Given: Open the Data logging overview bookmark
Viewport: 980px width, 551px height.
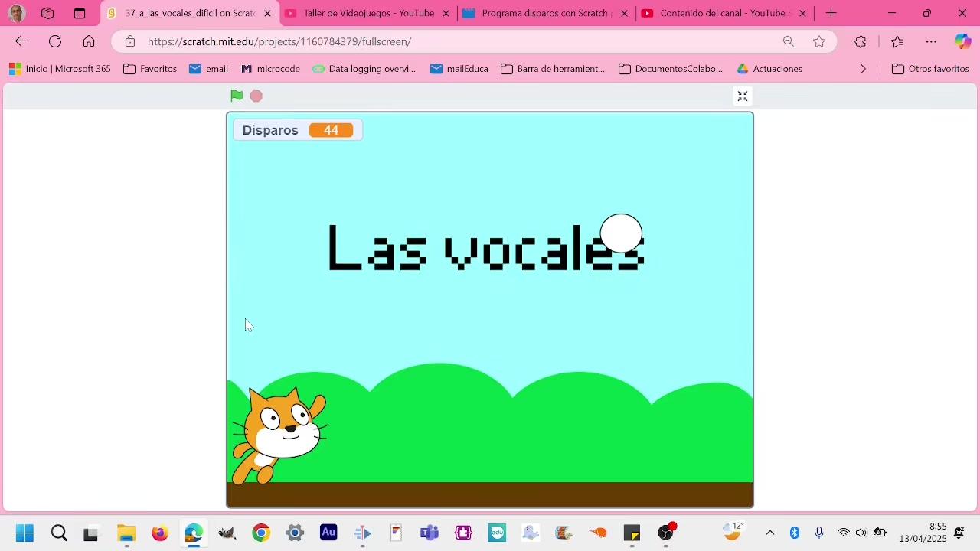Looking at the screenshot, I should (364, 69).
